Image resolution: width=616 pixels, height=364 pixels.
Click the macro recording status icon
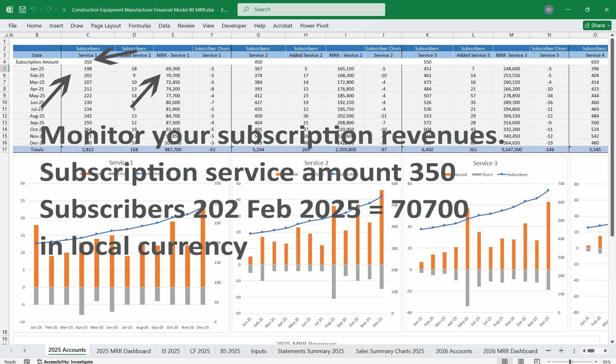[27, 361]
